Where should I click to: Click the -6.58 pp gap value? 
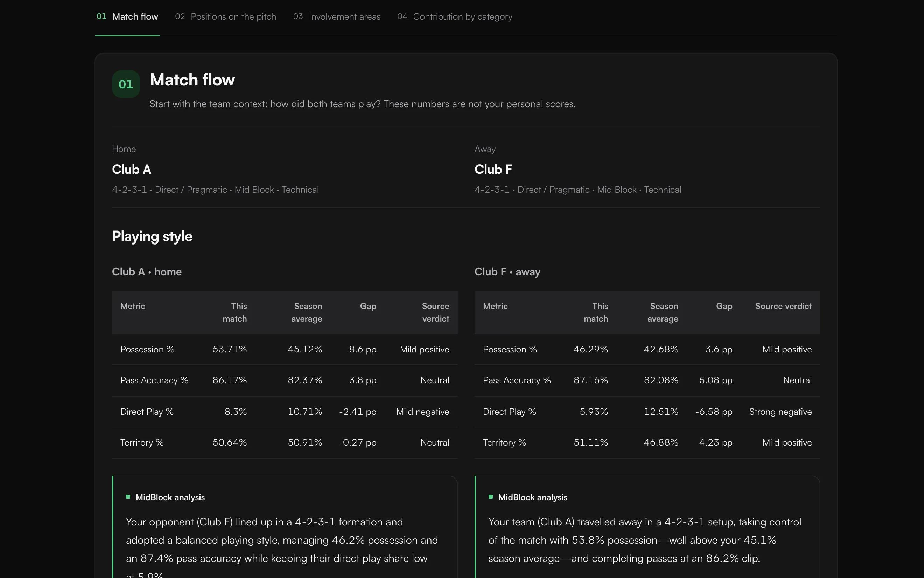click(714, 412)
